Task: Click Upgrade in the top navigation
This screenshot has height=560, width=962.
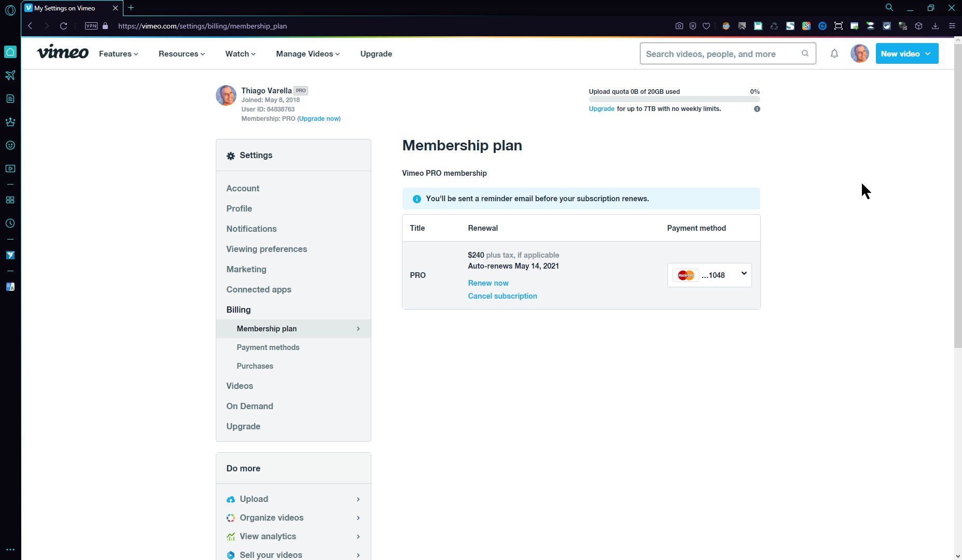Action: click(x=377, y=54)
